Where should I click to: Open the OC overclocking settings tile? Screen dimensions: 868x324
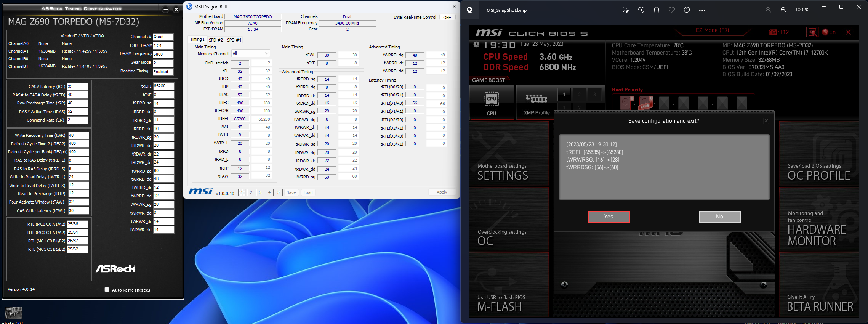point(509,220)
